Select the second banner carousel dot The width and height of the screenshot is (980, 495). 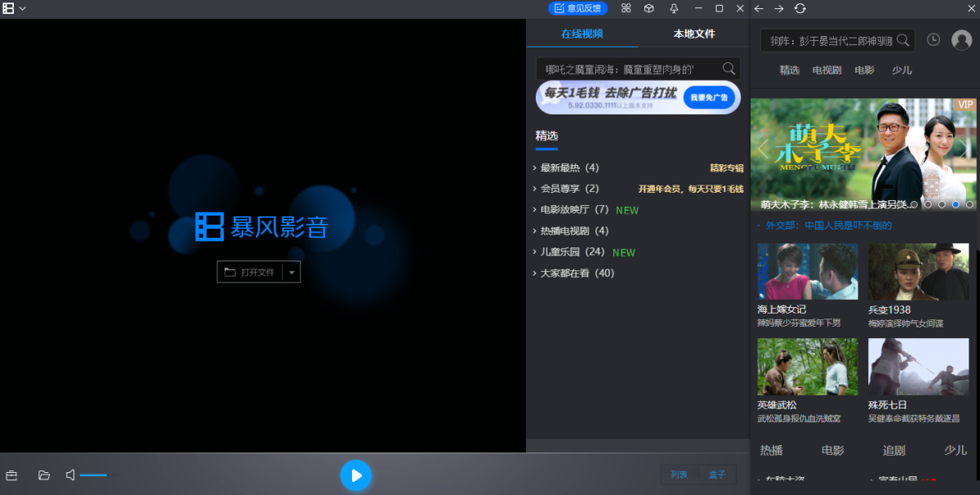coord(942,204)
